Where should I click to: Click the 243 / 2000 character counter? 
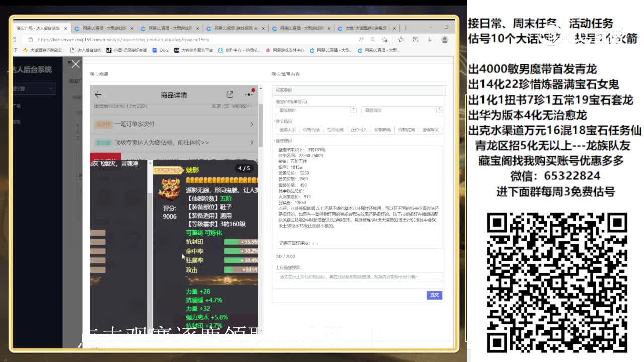point(285,257)
